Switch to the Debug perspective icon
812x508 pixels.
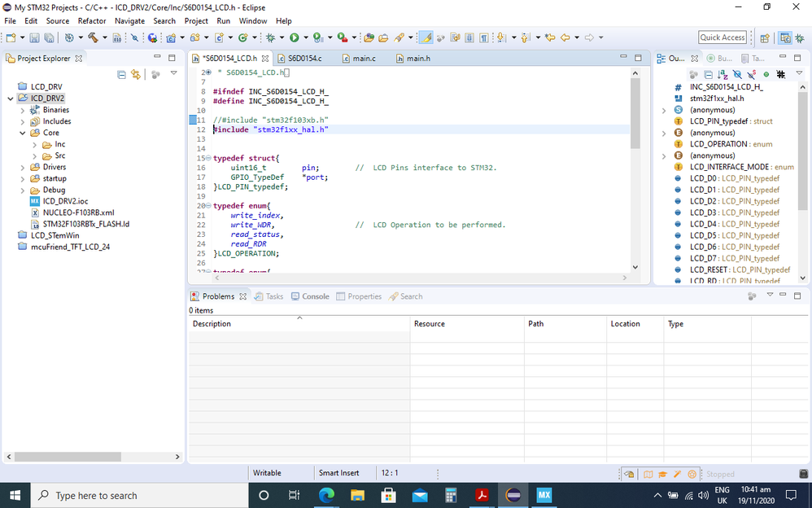coord(800,37)
